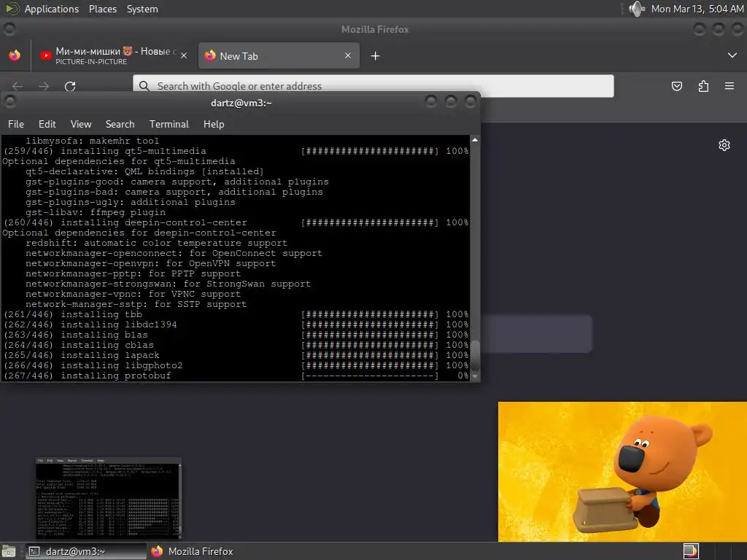Reload the page with the refresh icon
The image size is (747, 560).
[x=70, y=86]
